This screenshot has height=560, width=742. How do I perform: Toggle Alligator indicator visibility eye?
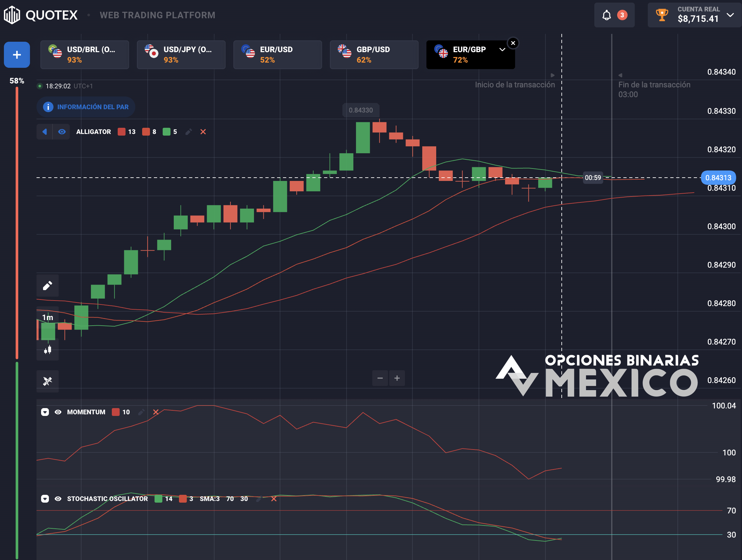(62, 132)
